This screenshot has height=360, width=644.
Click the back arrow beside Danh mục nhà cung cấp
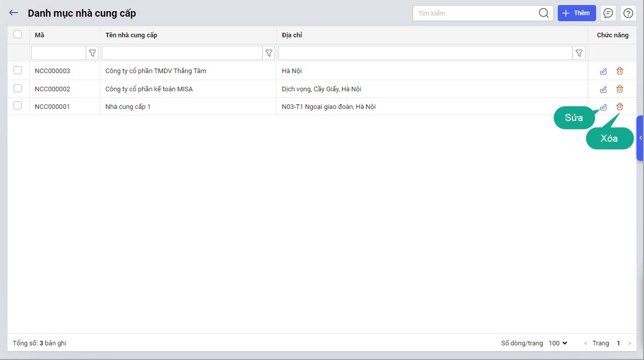pyautogui.click(x=14, y=13)
